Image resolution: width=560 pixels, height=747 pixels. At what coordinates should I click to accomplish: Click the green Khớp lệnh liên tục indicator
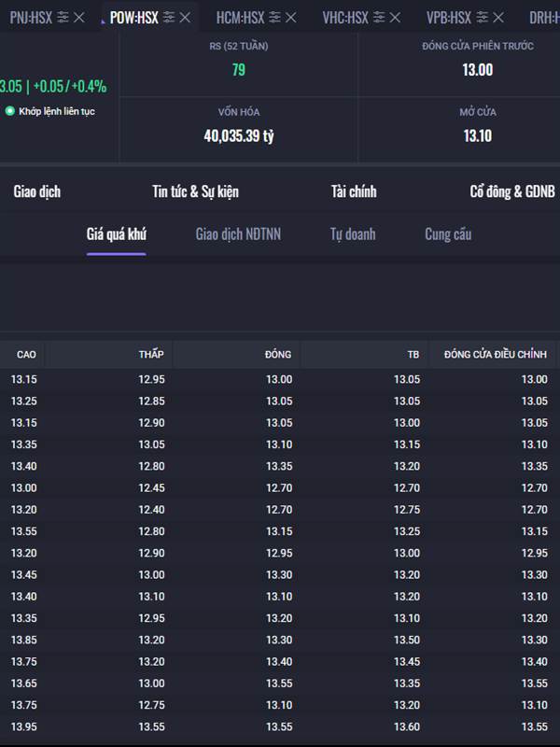10,111
